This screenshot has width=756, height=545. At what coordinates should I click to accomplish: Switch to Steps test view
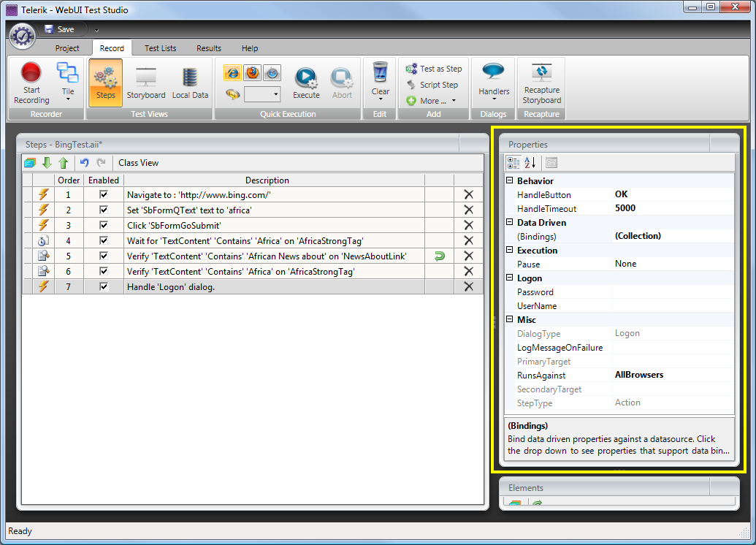[x=106, y=83]
